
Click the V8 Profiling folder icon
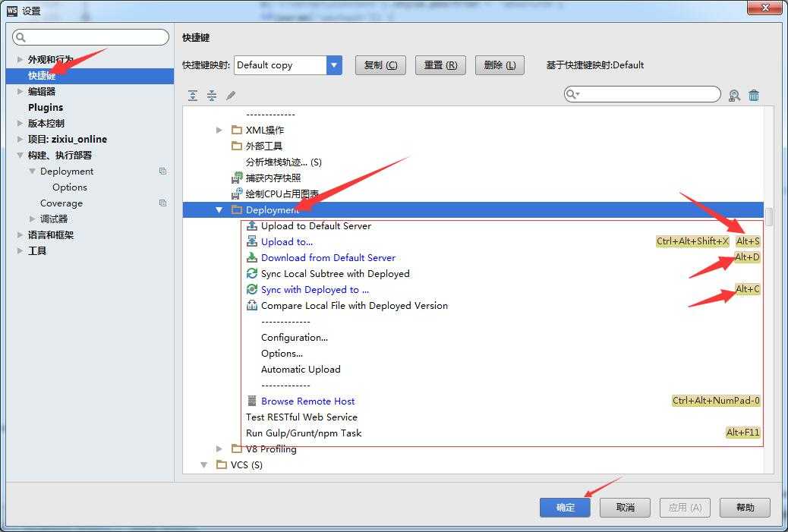[x=237, y=449]
